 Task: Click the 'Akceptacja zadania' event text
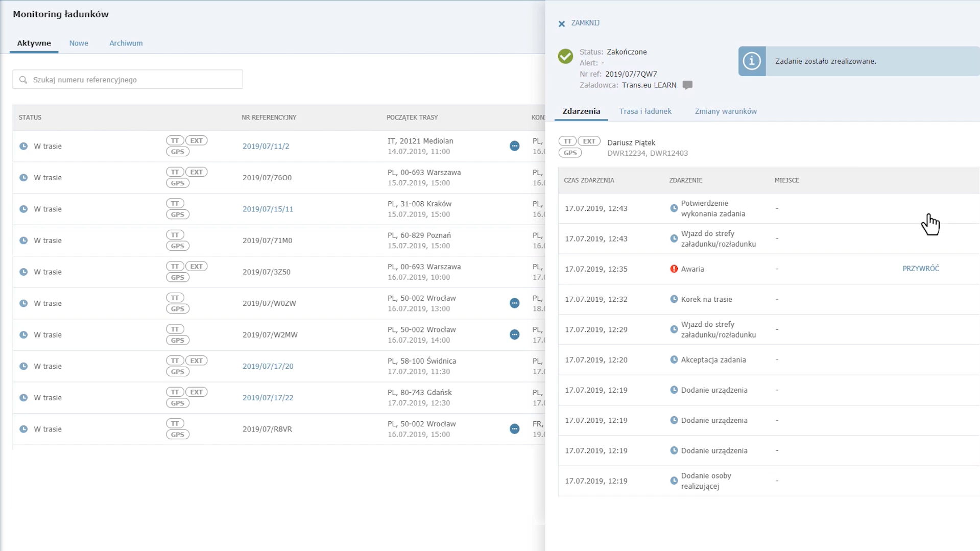click(x=713, y=360)
